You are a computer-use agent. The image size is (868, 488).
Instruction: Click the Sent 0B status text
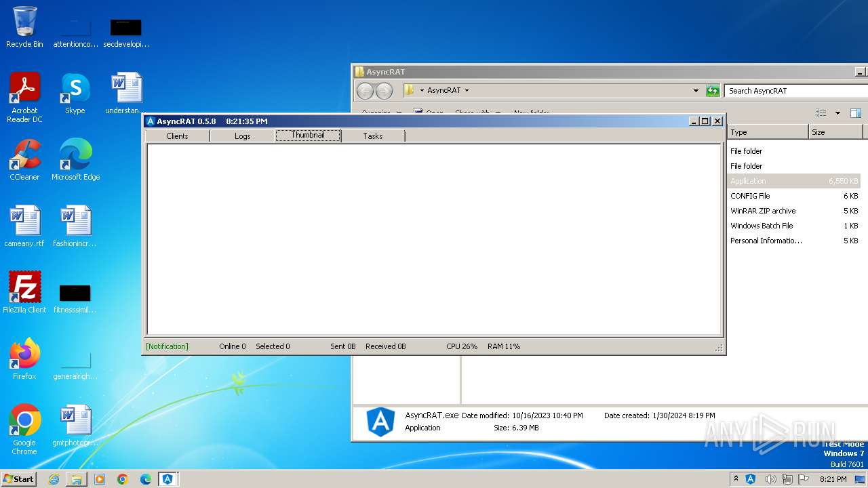click(343, 346)
